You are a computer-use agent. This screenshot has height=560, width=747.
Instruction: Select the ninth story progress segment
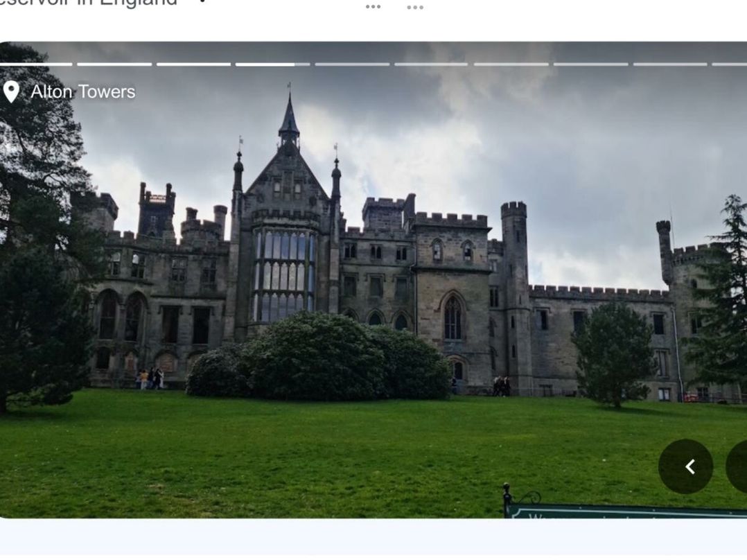tap(669, 64)
